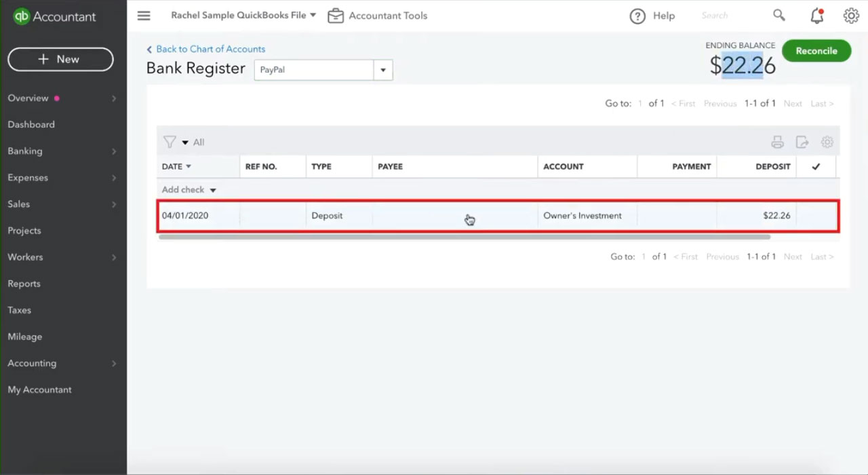Screen dimensions: 868x475
Task: Open the filter funnel for transactions
Action: [x=170, y=142]
